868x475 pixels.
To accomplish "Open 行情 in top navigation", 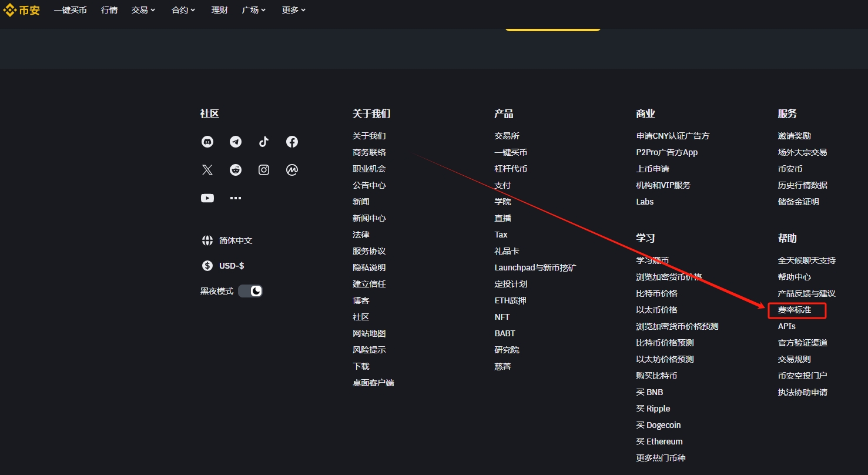I will click(109, 10).
